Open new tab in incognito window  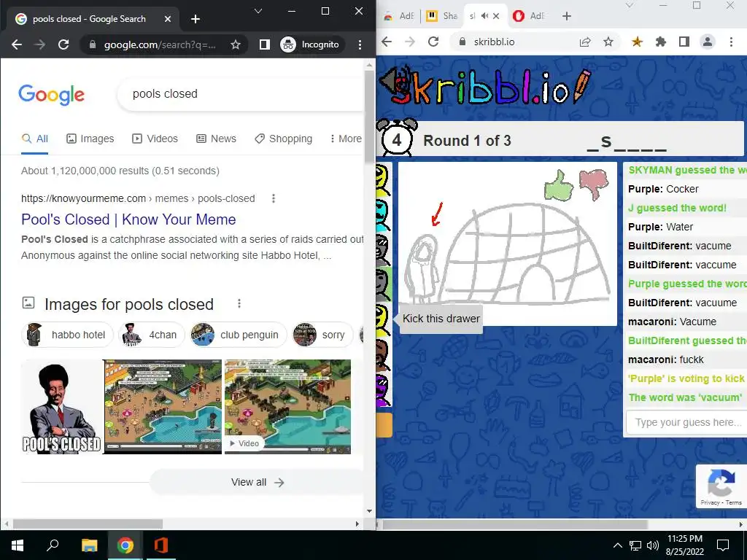(x=196, y=19)
